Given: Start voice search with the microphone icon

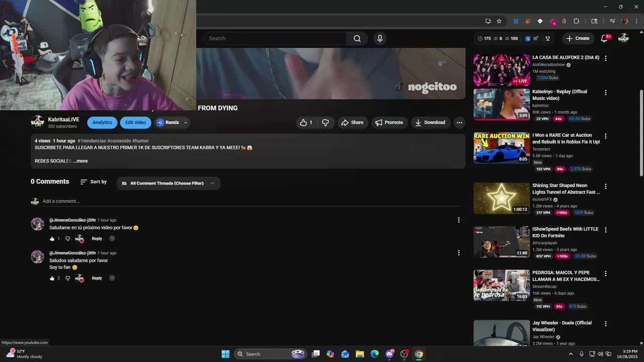Looking at the screenshot, I should tap(380, 38).
